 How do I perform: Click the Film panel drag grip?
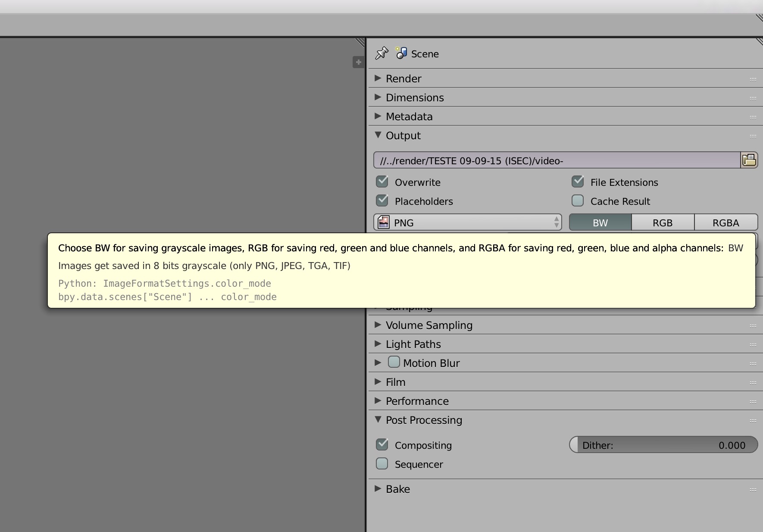[753, 383]
